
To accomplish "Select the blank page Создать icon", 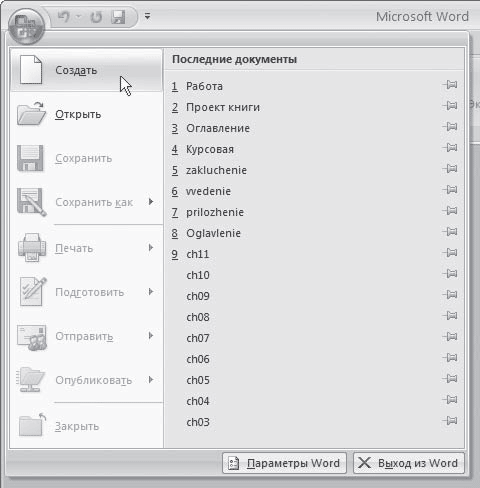I will click(31, 70).
